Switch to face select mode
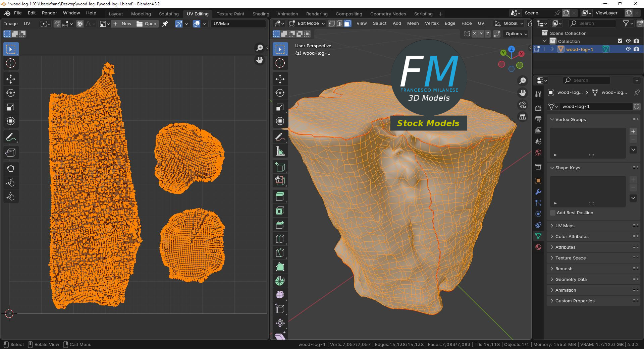The height and width of the screenshot is (349, 644). [347, 23]
